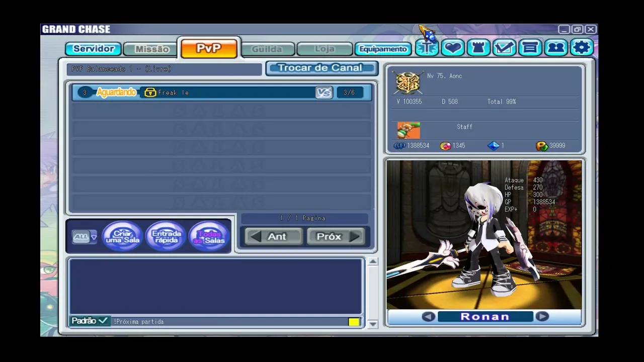Switch to the Missão tab

pos(151,49)
